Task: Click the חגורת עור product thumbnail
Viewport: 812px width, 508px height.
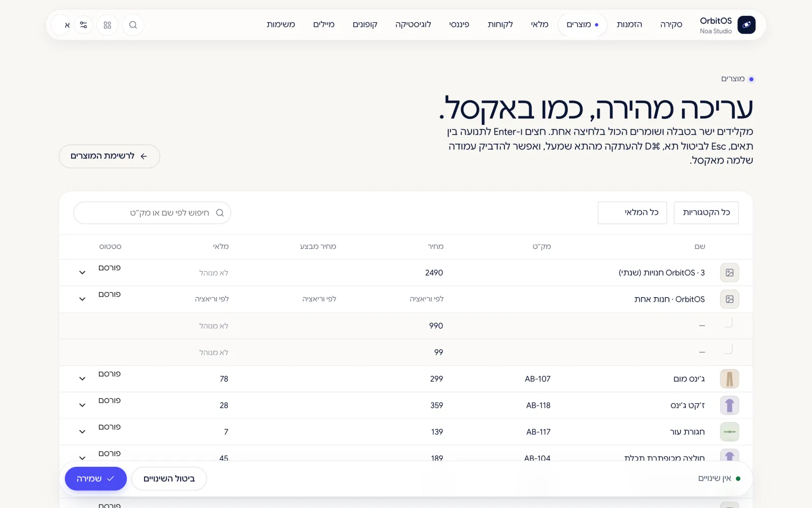Action: coord(729,432)
